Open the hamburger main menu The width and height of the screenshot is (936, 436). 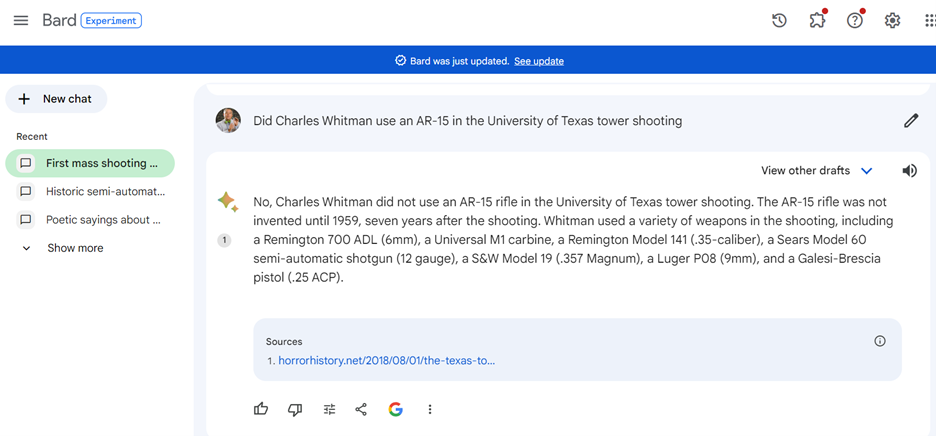pyautogui.click(x=21, y=20)
